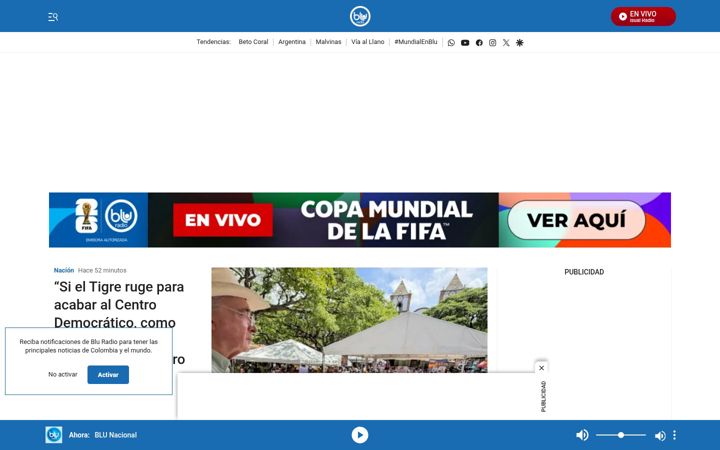Visit the Facebook page icon
The height and width of the screenshot is (450, 720).
click(x=479, y=43)
